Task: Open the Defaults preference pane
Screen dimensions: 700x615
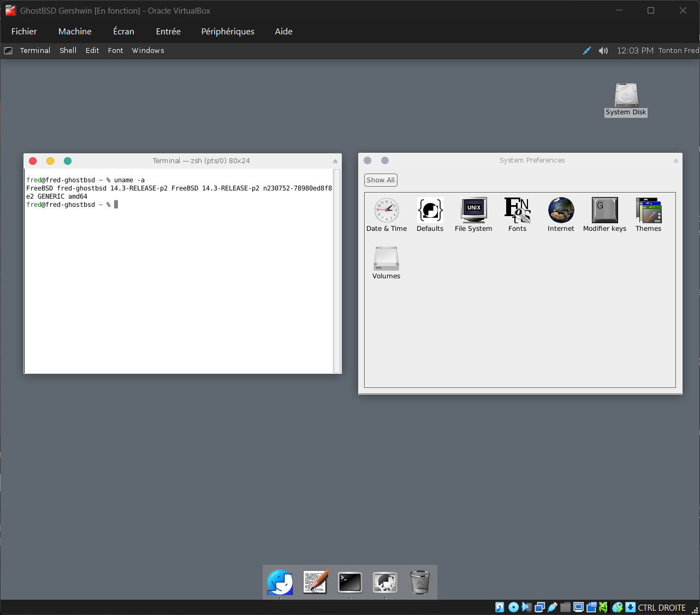Action: coord(430,211)
